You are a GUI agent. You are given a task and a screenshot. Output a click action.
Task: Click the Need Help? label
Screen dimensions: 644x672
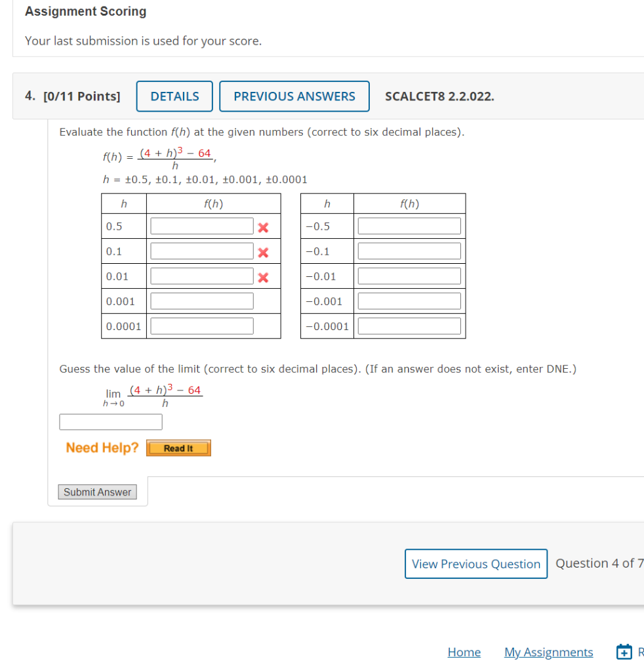click(x=102, y=448)
